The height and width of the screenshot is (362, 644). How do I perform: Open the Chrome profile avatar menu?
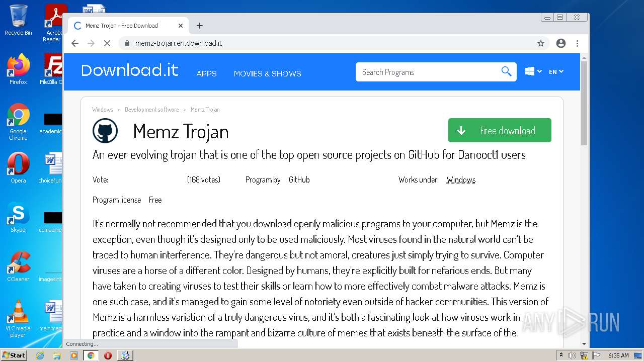click(x=561, y=43)
